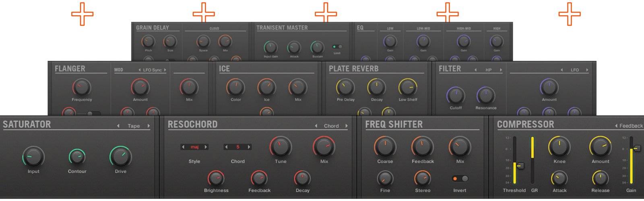Click the Compressor Knee knob
This screenshot has width=644, height=201.
pos(559,147)
